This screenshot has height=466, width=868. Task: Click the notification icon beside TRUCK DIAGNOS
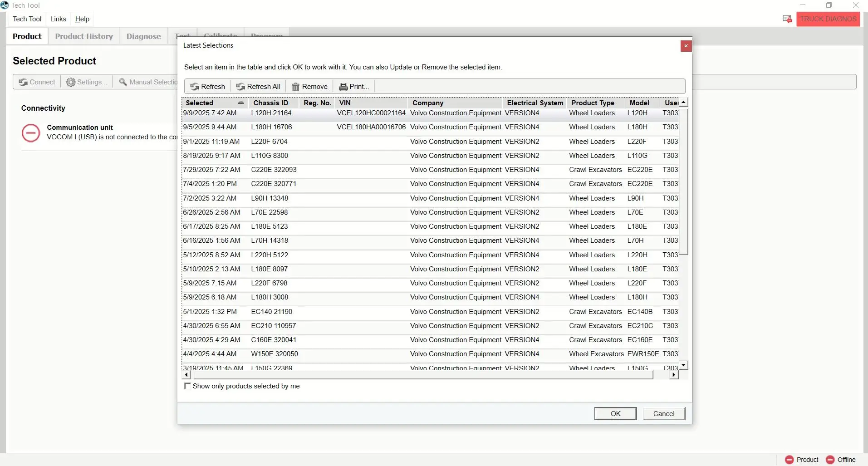pos(787,19)
